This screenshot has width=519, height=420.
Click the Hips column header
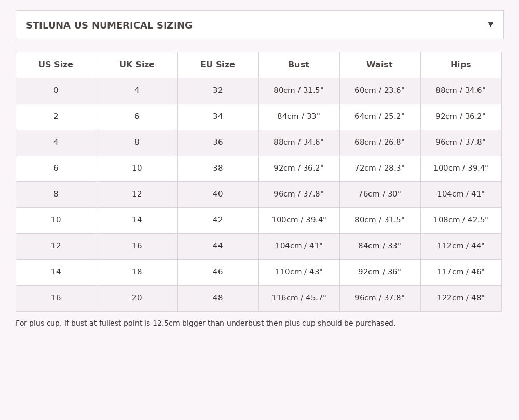point(460,65)
